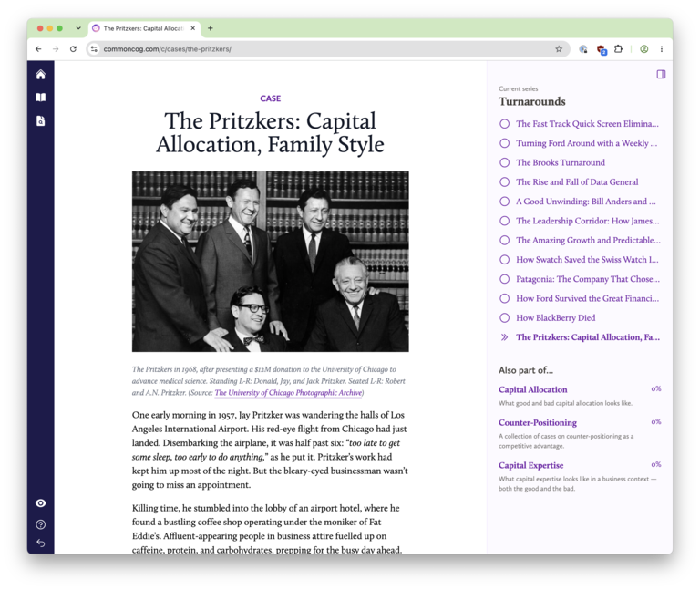Image resolution: width=700 pixels, height=590 pixels.
Task: Click Counter-Positioning 0% progress indicator
Action: tap(656, 421)
